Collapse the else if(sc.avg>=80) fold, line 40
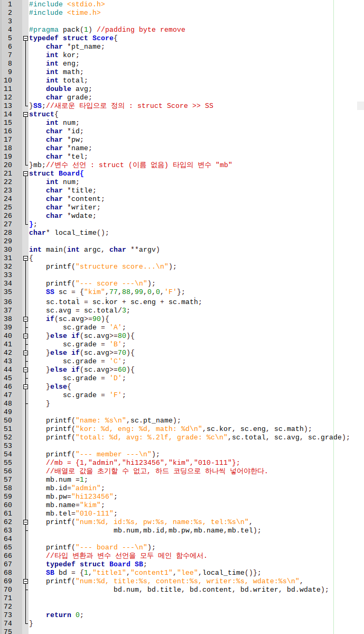Screen dimensions: 364x634 [25, 336]
